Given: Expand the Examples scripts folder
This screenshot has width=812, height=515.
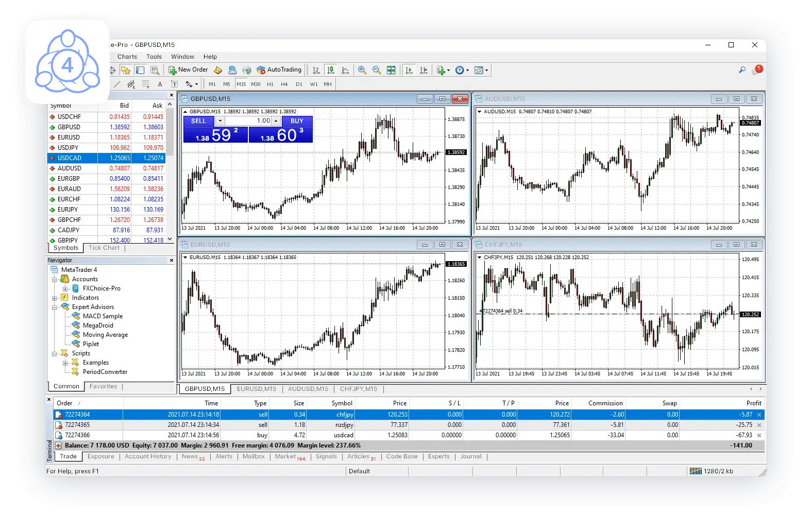Looking at the screenshot, I should pos(65,363).
